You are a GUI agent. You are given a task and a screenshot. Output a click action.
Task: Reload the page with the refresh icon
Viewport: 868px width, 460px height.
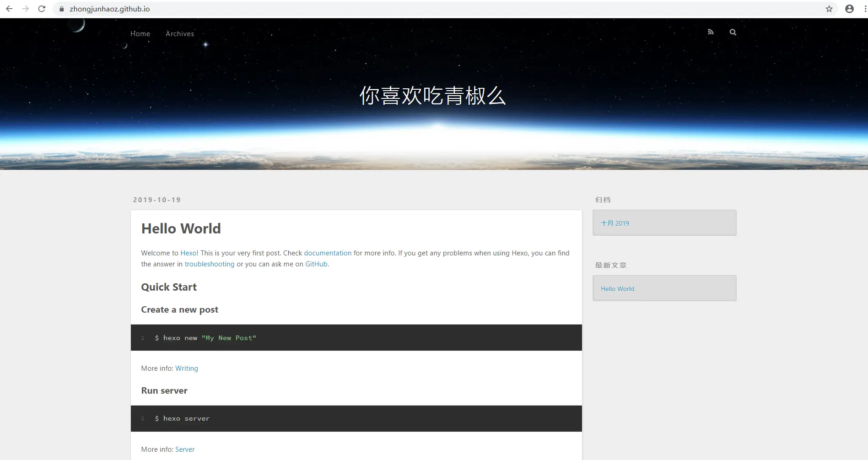pos(42,9)
